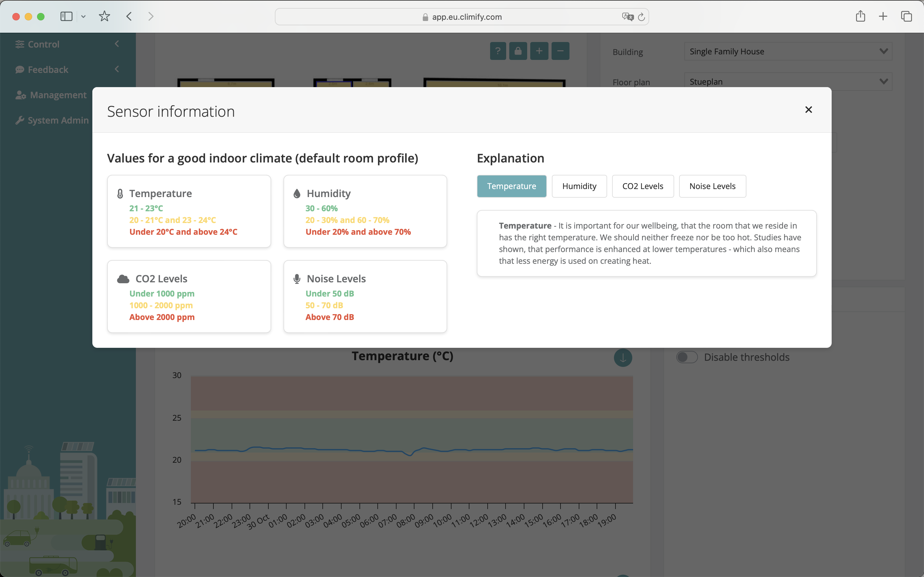Show the tab overview icon
Viewport: 924px width, 577px height.
tap(906, 16)
